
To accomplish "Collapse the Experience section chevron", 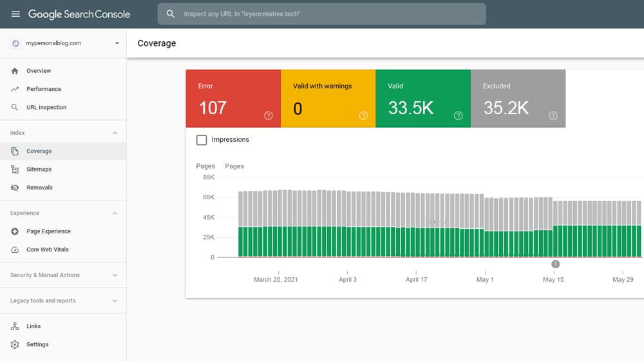I will coord(115,213).
